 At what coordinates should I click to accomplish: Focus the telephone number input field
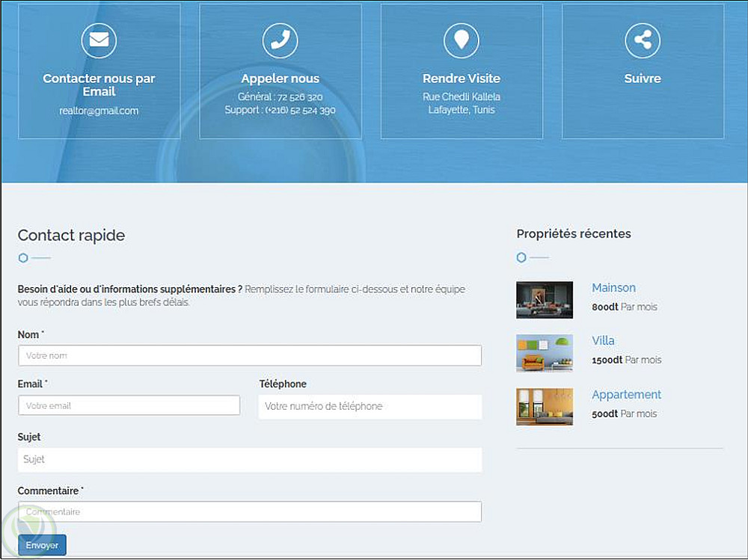pos(370,407)
